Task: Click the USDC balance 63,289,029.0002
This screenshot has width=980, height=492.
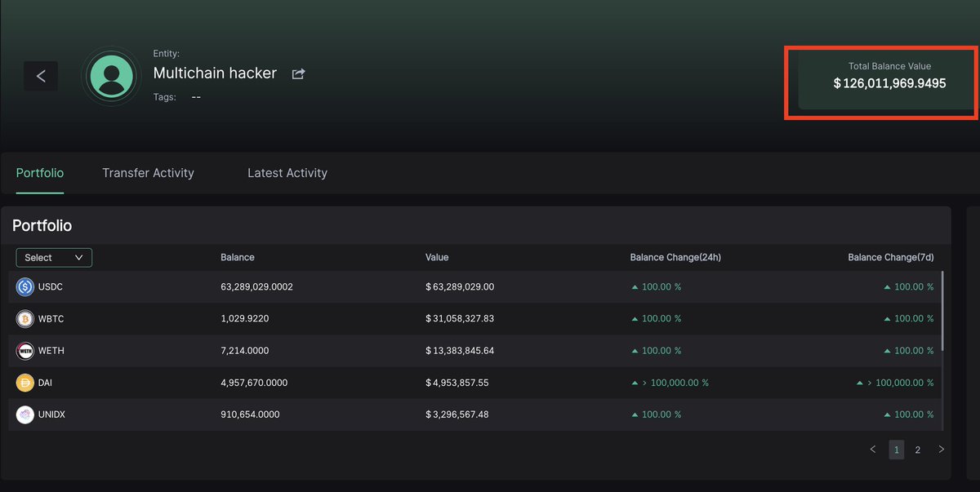Action: tap(256, 287)
